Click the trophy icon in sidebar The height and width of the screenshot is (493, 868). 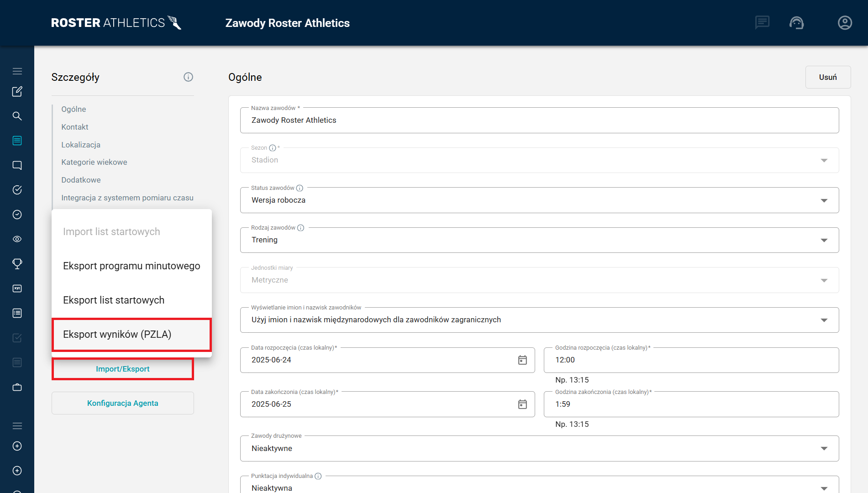[17, 264]
